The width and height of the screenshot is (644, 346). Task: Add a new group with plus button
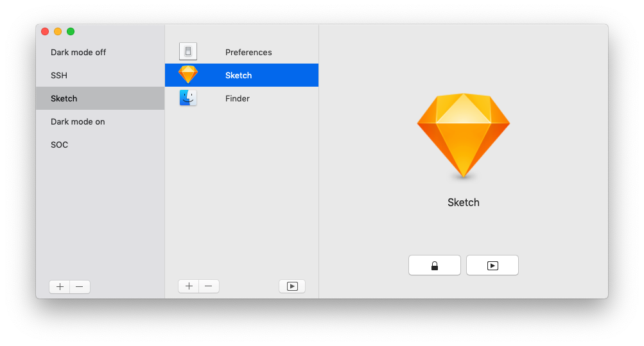60,286
